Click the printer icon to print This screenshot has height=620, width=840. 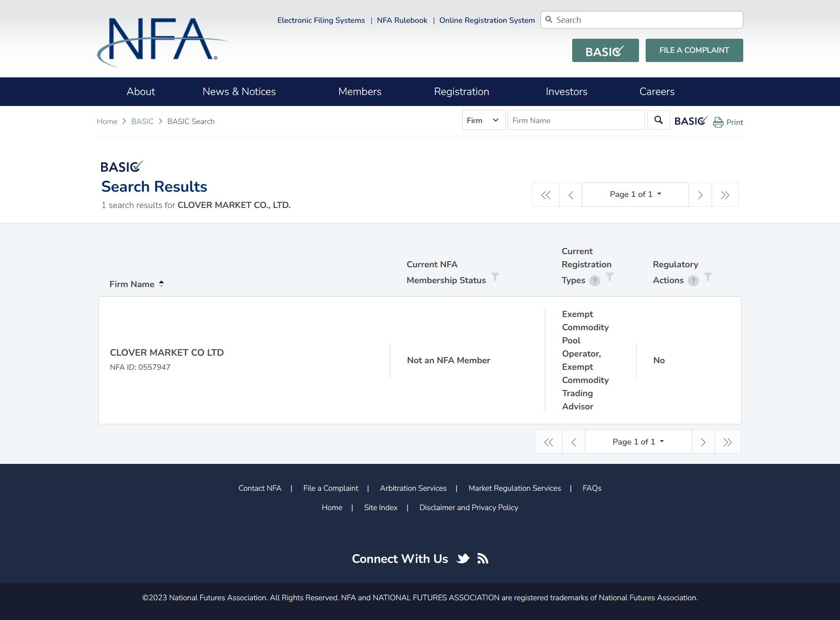click(x=718, y=122)
